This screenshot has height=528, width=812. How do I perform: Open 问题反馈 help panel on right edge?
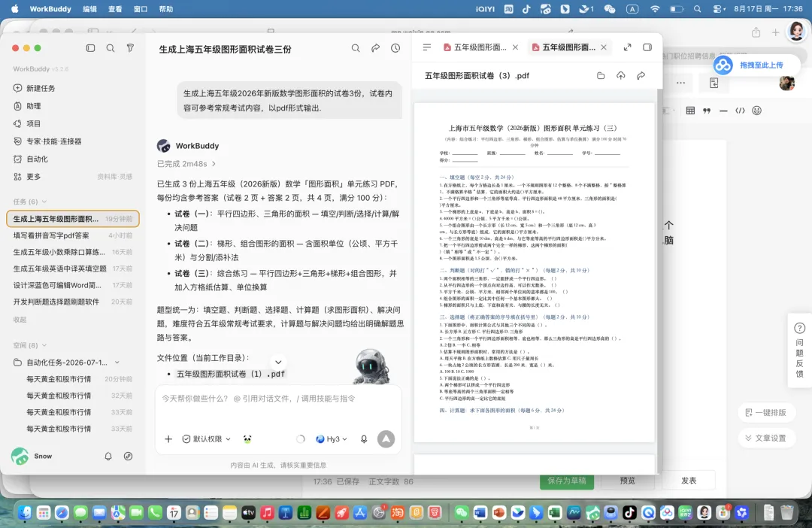[799, 350]
